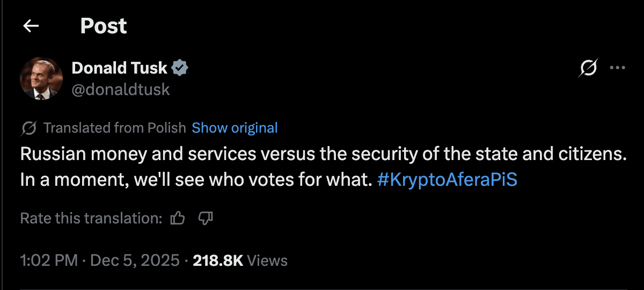Image resolution: width=644 pixels, height=290 pixels.
Task: Rate the translation with thumbs down
Action: (206, 218)
